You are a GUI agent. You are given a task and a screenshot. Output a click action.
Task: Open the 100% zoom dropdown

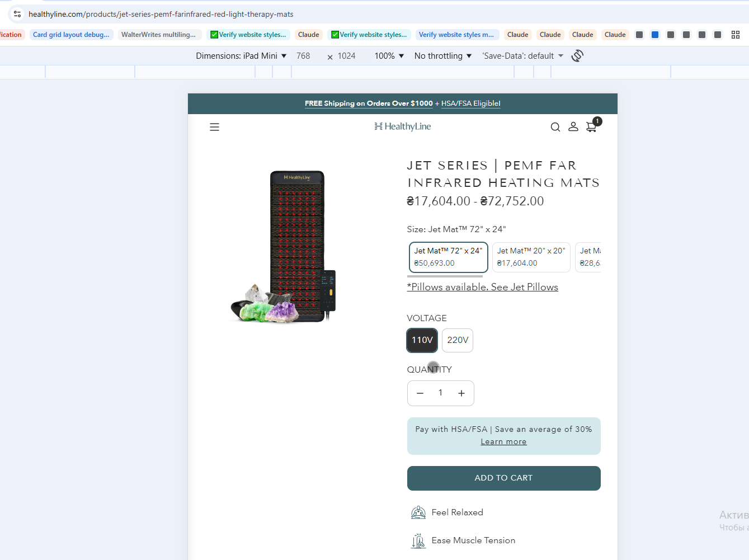click(x=389, y=56)
